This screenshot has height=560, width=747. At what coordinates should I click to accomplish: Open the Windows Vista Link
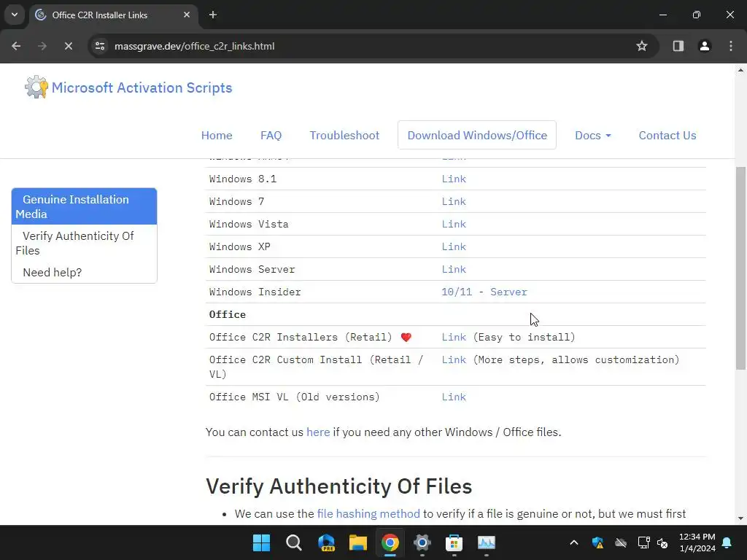pyautogui.click(x=454, y=224)
